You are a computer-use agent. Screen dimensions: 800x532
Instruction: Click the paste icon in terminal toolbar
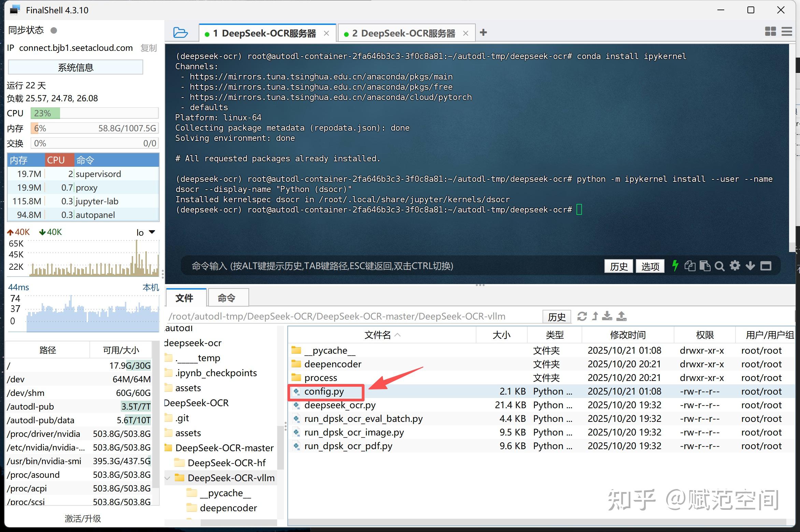click(x=705, y=266)
